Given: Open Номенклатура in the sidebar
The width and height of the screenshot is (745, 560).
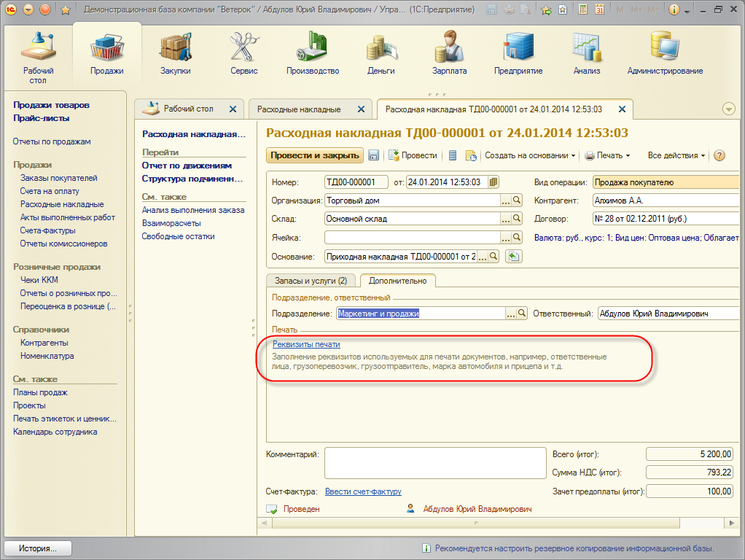Looking at the screenshot, I should click(47, 356).
